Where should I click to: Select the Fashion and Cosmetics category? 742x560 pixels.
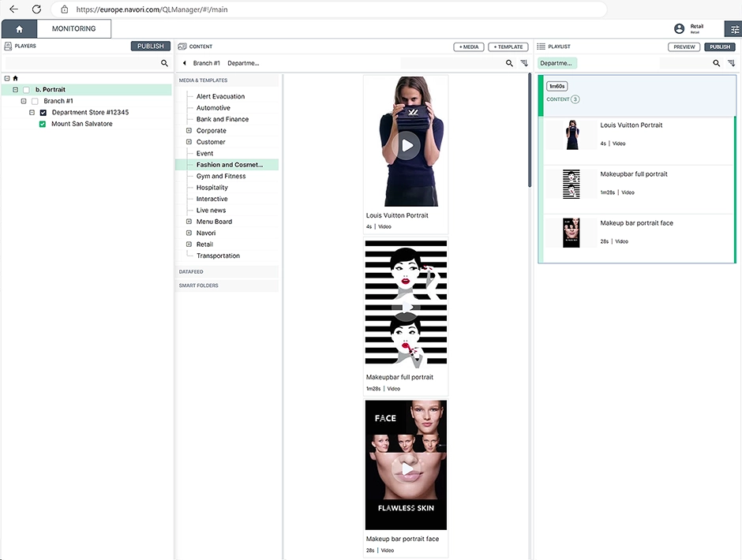coord(228,164)
